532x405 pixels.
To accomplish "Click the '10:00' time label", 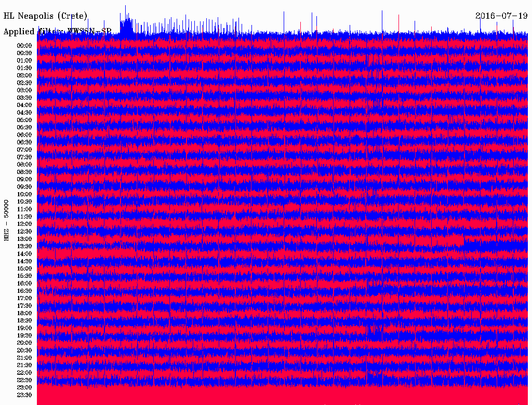I will (x=24, y=194).
